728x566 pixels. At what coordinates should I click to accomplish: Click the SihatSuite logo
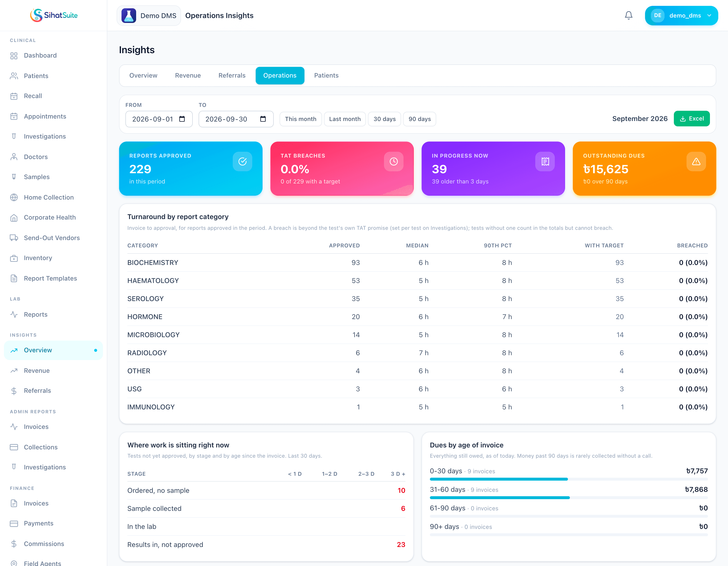coord(54,15)
